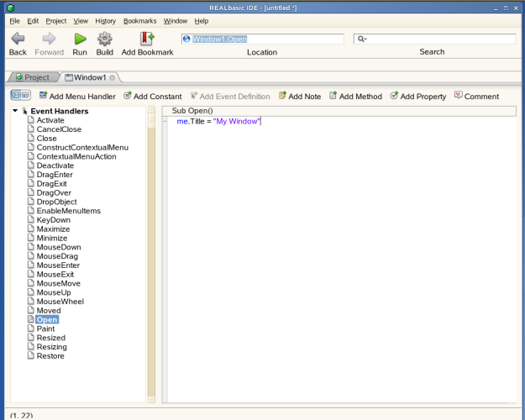Image resolution: width=525 pixels, height=420 pixels.
Task: Click the page icon beside Activate
Action: click(x=31, y=119)
